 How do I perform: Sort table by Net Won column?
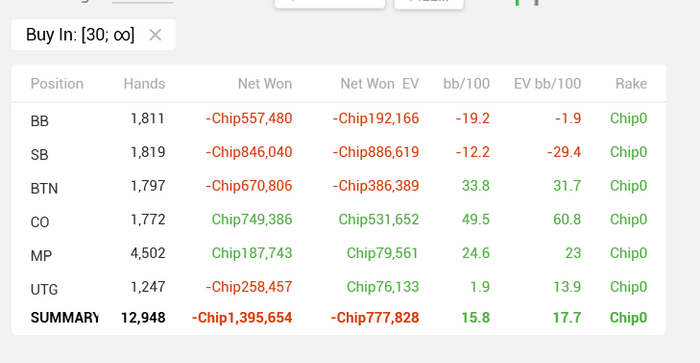(265, 83)
